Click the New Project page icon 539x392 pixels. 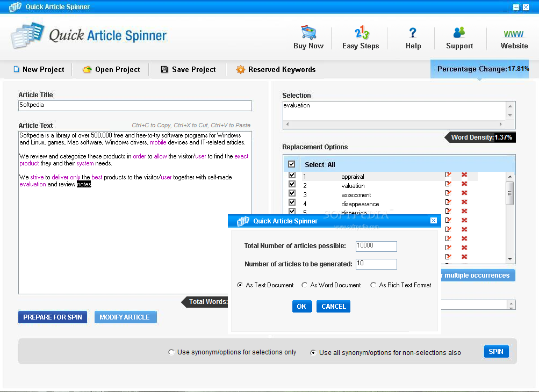[16, 69]
